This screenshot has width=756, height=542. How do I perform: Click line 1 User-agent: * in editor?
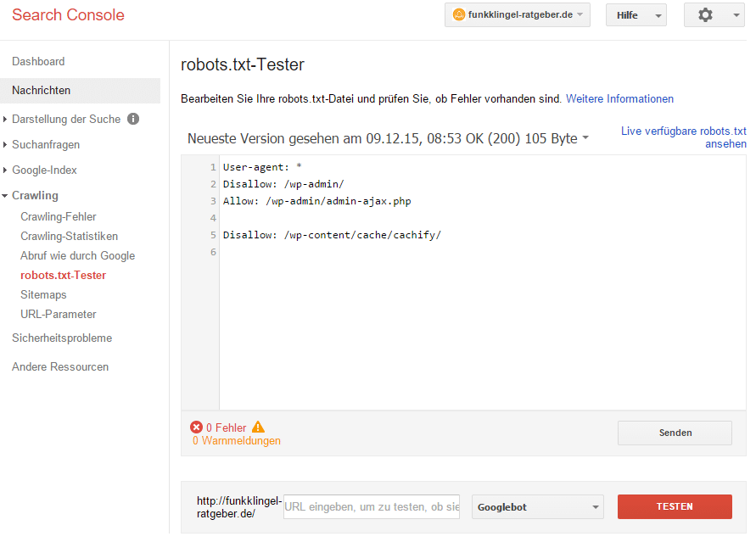tap(262, 167)
